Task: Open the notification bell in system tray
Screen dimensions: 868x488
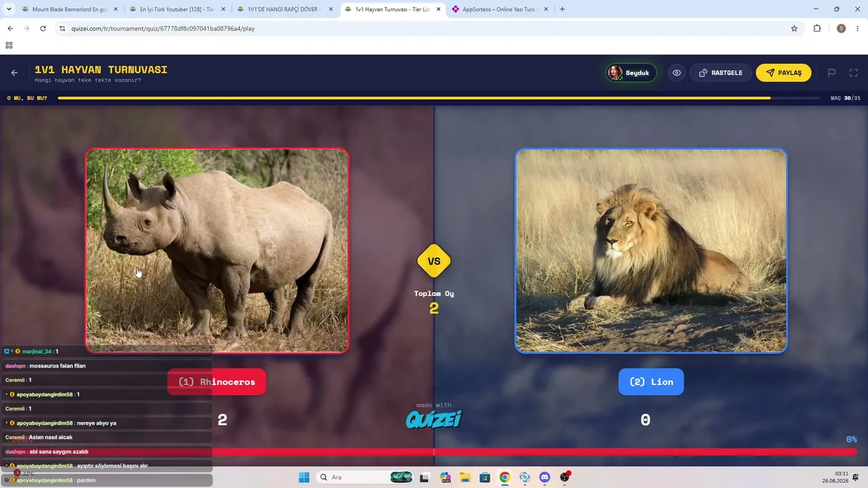Action: [857, 477]
